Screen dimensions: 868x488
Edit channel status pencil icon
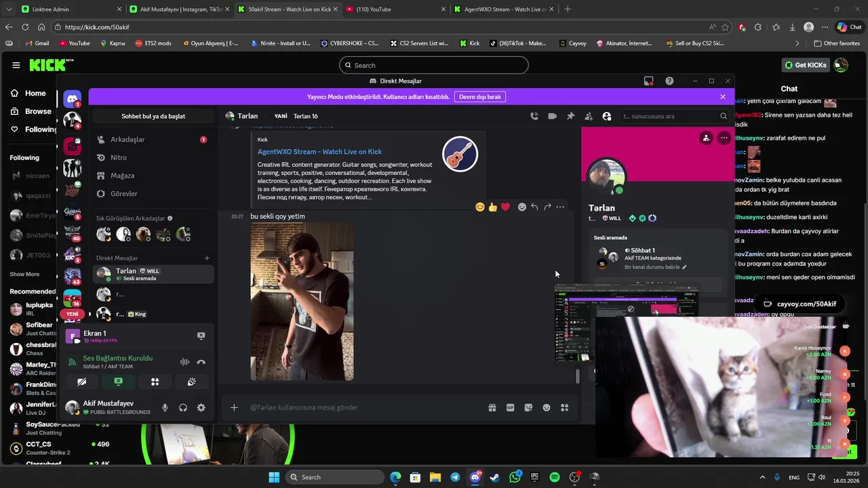tap(684, 267)
